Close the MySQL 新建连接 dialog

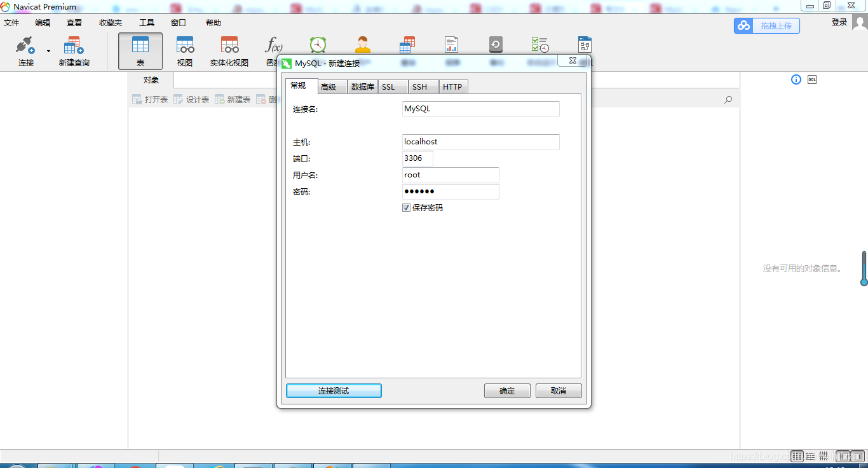click(x=573, y=60)
